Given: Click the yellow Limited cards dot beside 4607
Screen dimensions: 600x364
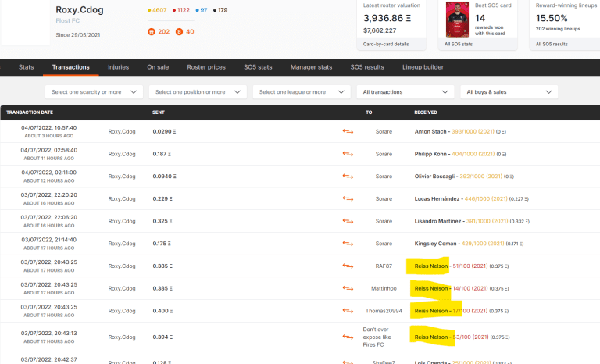Looking at the screenshot, I should (x=149, y=10).
